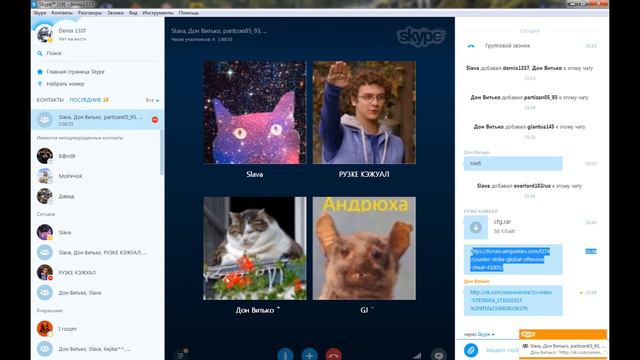This screenshot has height=360, width=640.
Task: Click the group call phone icon in chat
Action: (x=471, y=46)
